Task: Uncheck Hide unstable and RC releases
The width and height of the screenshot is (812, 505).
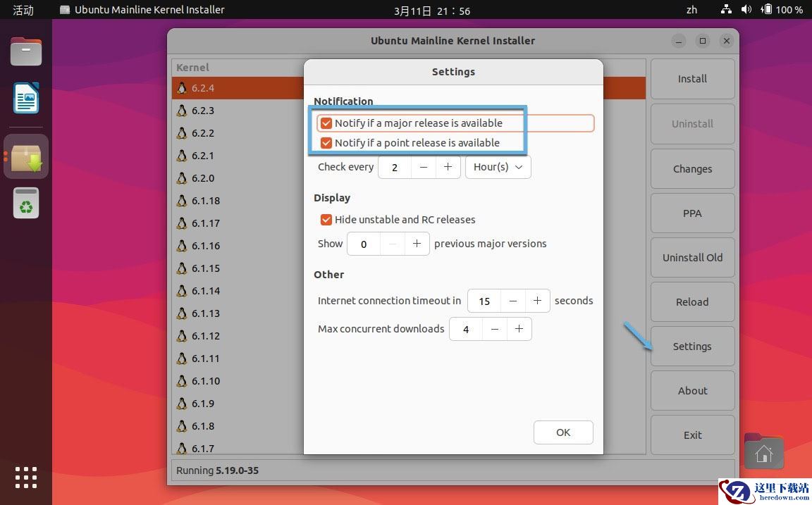Action: tap(326, 219)
